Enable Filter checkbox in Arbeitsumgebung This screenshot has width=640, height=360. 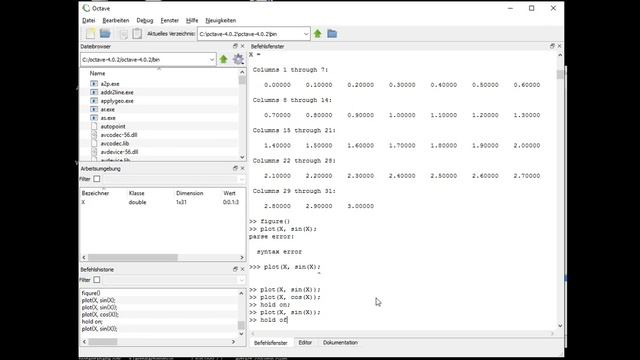97,179
